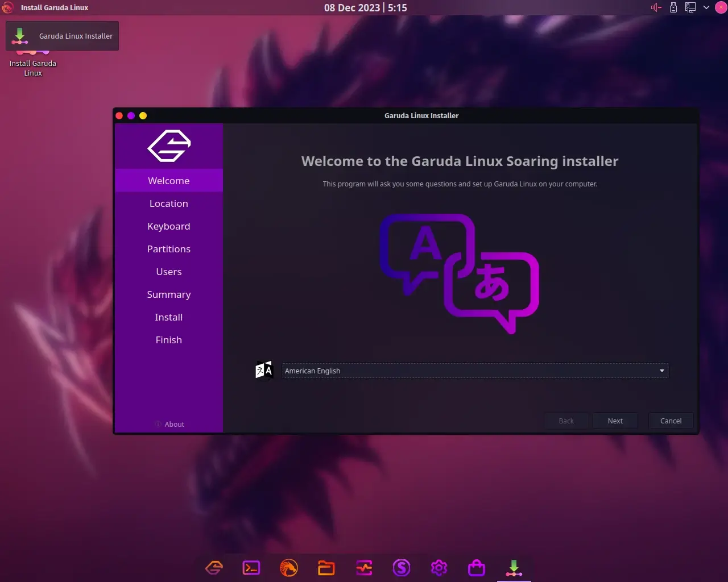Viewport: 728px width, 582px height.
Task: Click the removable device icon in tray
Action: coord(673,7)
